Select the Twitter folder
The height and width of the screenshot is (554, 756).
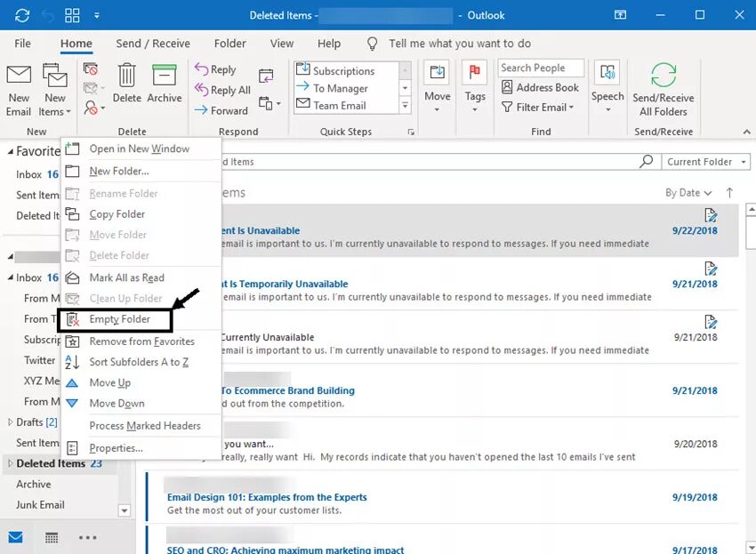pos(39,360)
